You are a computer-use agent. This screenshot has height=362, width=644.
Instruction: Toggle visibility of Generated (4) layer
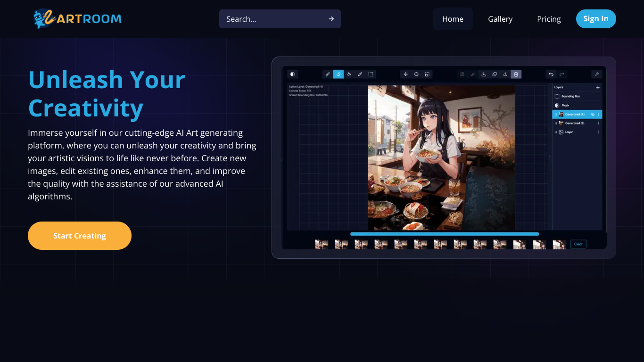[x=593, y=115]
